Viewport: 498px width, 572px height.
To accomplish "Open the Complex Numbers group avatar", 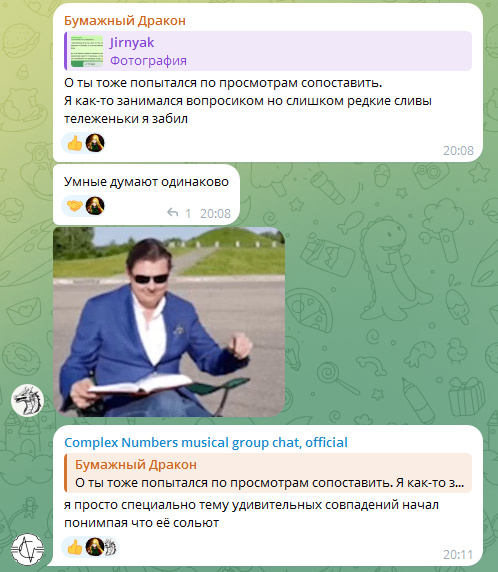I will (x=27, y=549).
